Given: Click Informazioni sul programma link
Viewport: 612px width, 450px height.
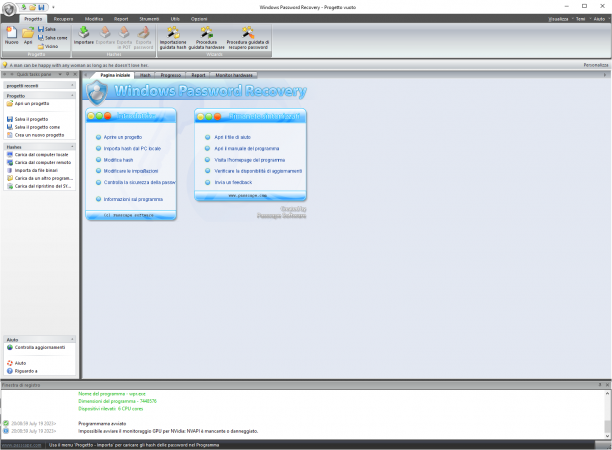Looking at the screenshot, I should tap(133, 199).
